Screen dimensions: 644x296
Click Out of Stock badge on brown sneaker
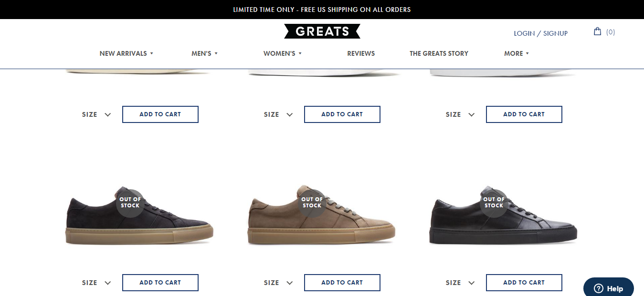click(x=312, y=203)
